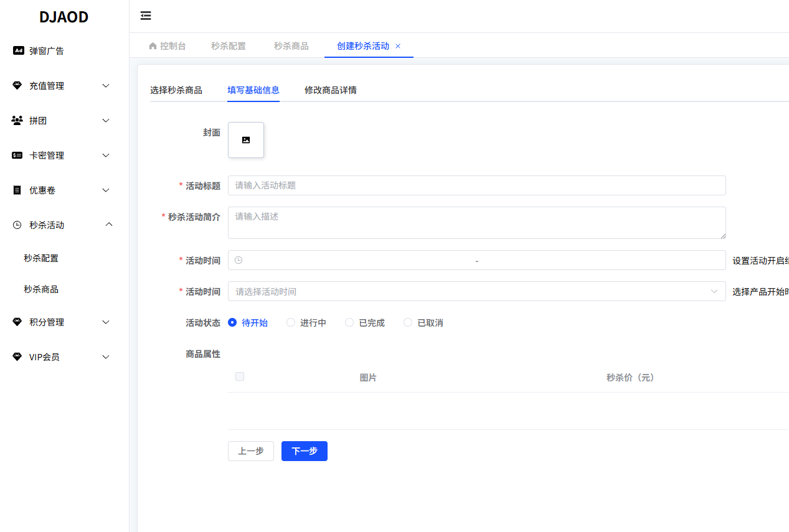Click the diamond icon next to 充值管理
789x532 pixels.
click(x=17, y=85)
